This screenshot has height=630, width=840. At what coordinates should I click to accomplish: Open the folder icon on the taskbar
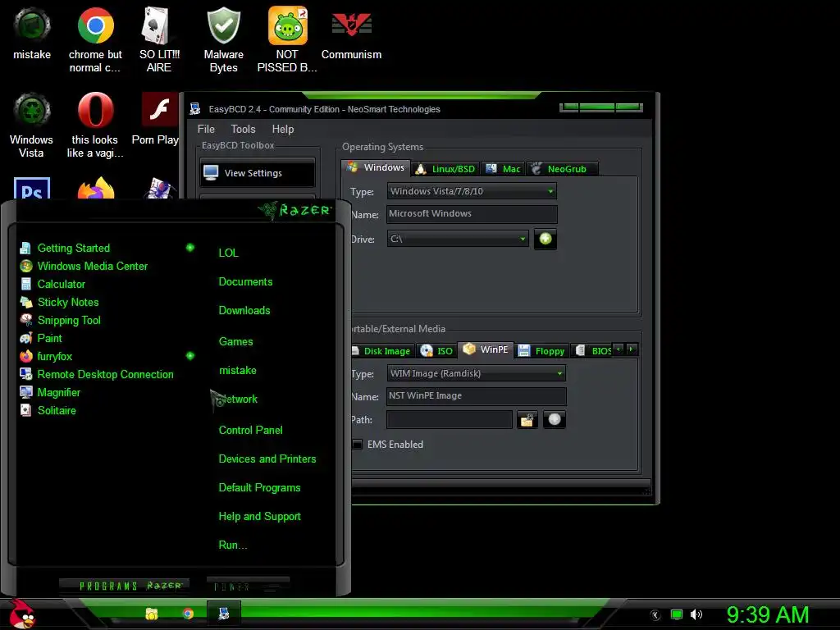[x=152, y=614]
